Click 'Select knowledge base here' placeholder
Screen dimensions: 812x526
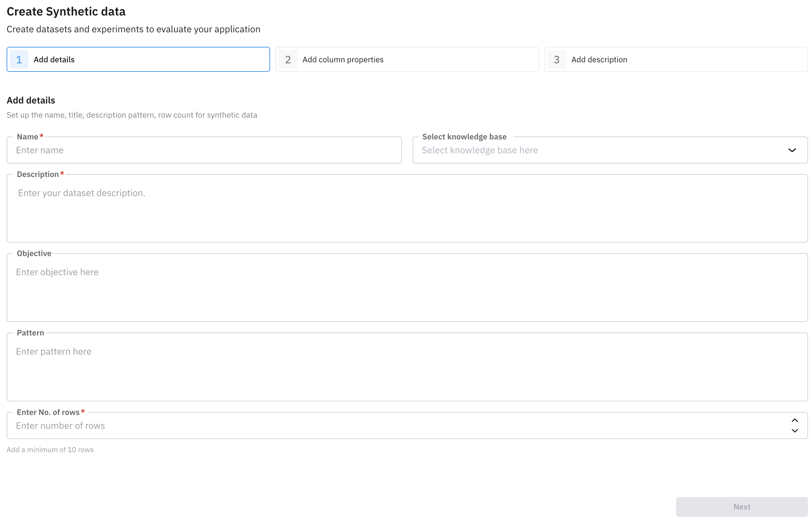point(480,150)
